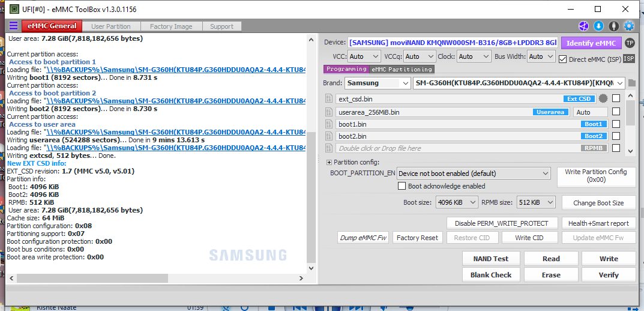This screenshot has width=644, height=311.
Task: Switch to Support tab
Action: pyautogui.click(x=222, y=26)
